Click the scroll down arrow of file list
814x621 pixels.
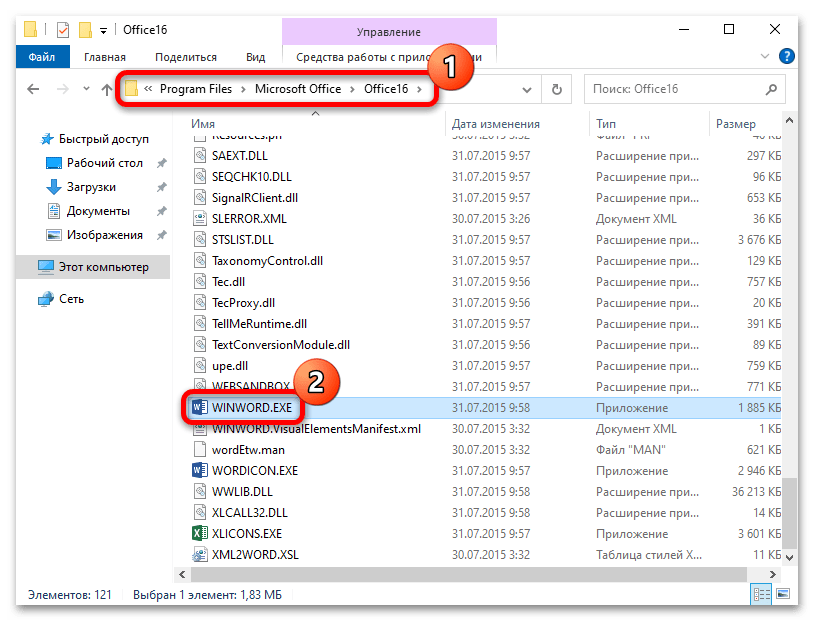click(789, 558)
